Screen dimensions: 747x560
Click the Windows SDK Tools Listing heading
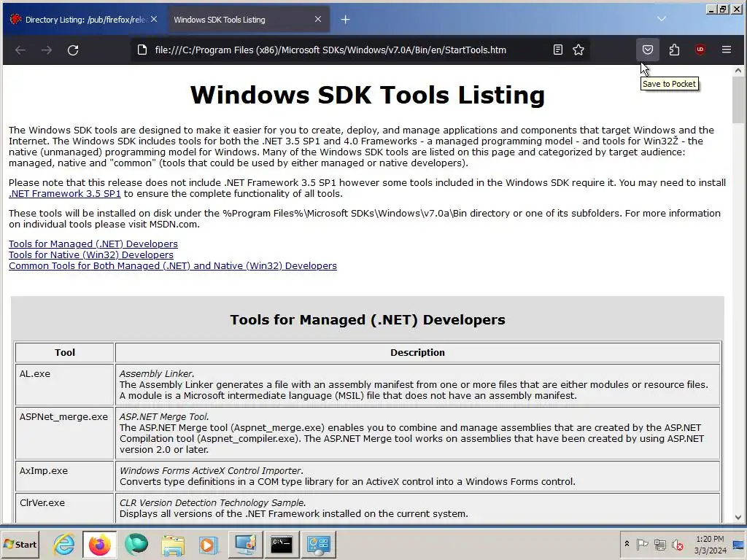[368, 94]
